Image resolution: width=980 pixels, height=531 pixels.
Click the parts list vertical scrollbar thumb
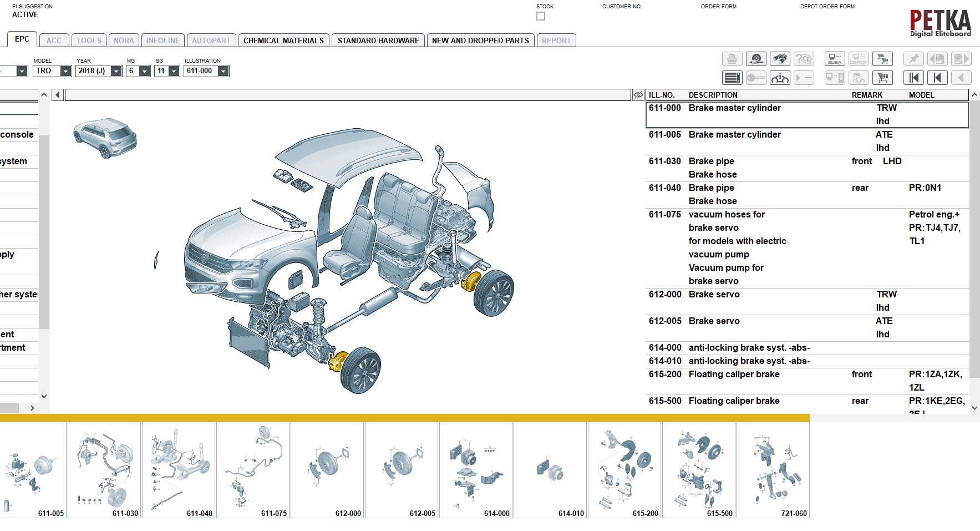(974, 240)
